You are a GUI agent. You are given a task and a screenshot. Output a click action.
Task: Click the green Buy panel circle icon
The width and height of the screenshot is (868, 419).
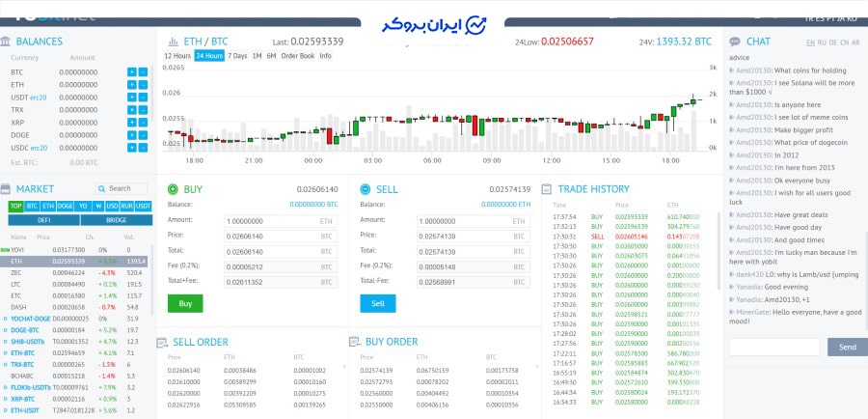(173, 189)
